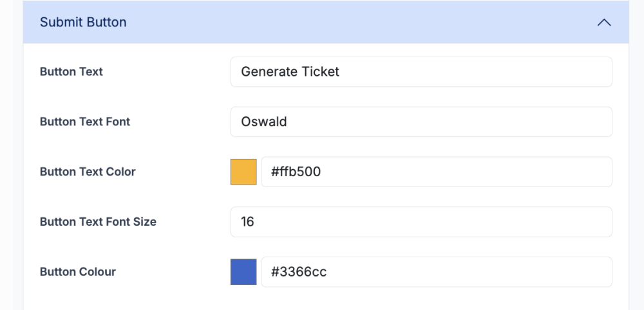Open the blue Button Colour swatch
This screenshot has width=644, height=310.
tap(243, 272)
